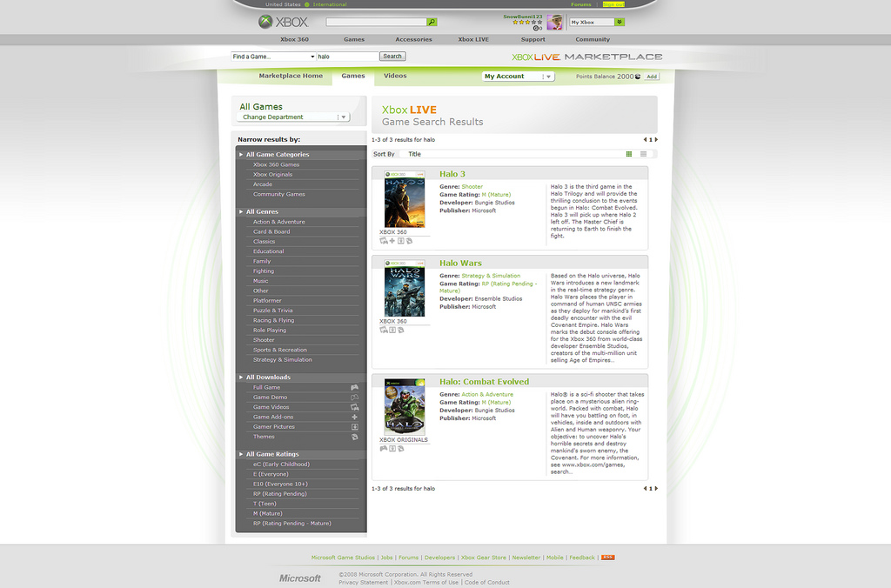This screenshot has height=588, width=891.
Task: Click the add-ons plus icon under Halo 3
Action: click(392, 241)
